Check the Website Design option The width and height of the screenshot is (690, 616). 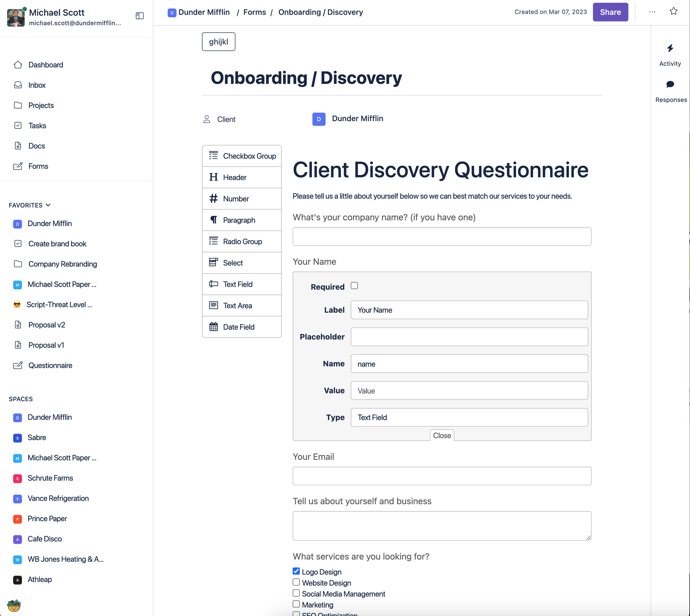click(x=296, y=582)
